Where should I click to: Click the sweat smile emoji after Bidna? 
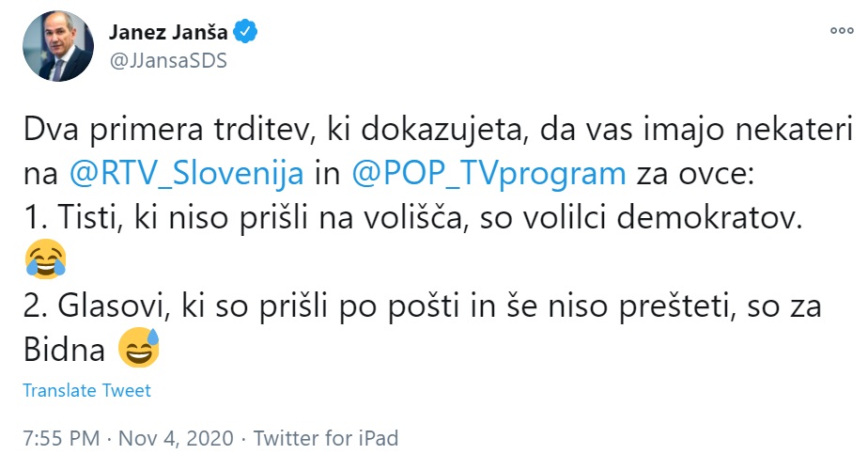[x=138, y=349]
